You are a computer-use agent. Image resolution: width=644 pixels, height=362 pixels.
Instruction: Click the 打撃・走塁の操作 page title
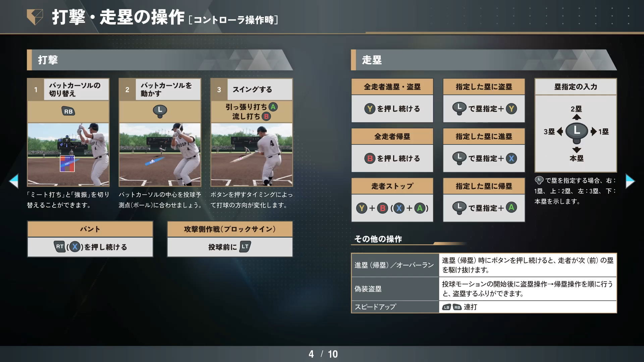(118, 17)
